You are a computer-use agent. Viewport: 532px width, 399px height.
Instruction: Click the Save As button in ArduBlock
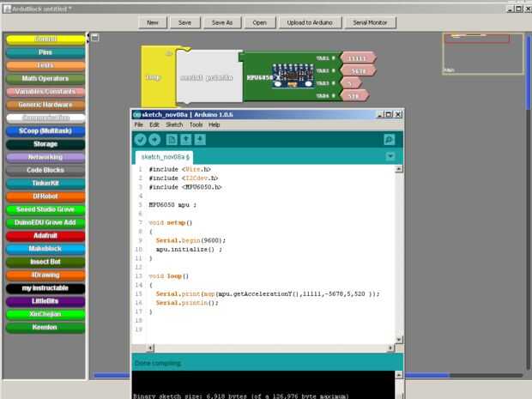click(x=222, y=22)
